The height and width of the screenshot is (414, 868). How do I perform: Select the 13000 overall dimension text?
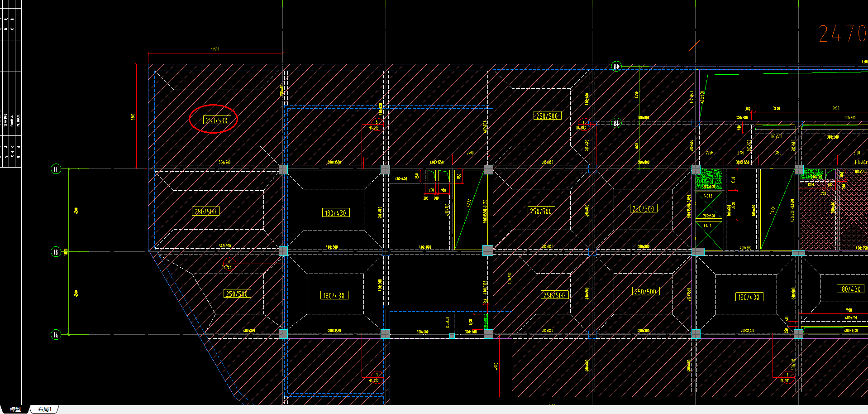point(66,251)
